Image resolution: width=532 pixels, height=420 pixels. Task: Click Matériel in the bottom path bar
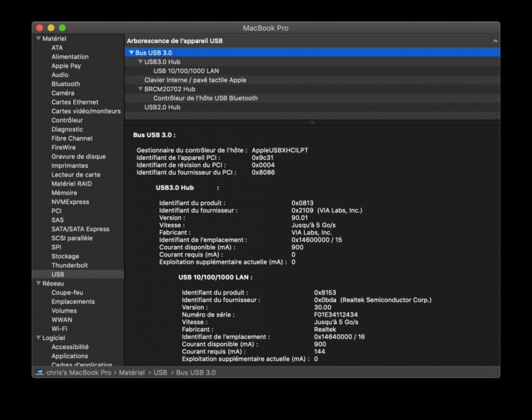coord(131,372)
